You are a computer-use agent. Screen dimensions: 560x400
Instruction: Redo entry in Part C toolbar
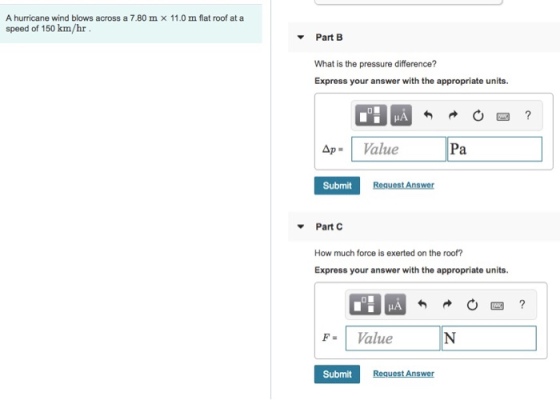(447, 304)
